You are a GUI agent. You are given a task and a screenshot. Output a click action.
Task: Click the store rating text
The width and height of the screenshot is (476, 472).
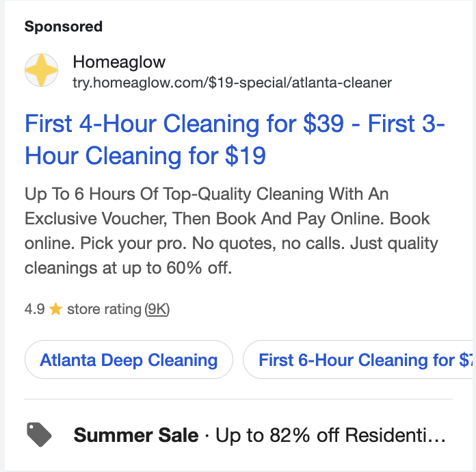(104, 309)
